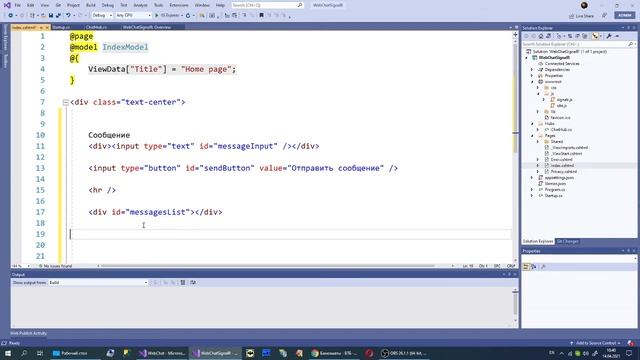Save the current file with the toolbar disk icon

coord(51,16)
